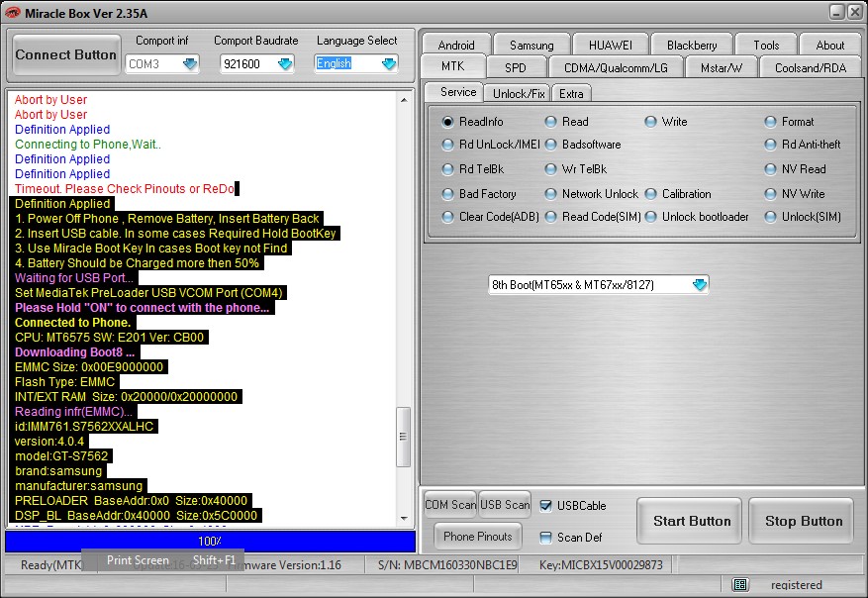Click the 100% blue progress bar
This screenshot has width=868, height=598.
coord(211,541)
